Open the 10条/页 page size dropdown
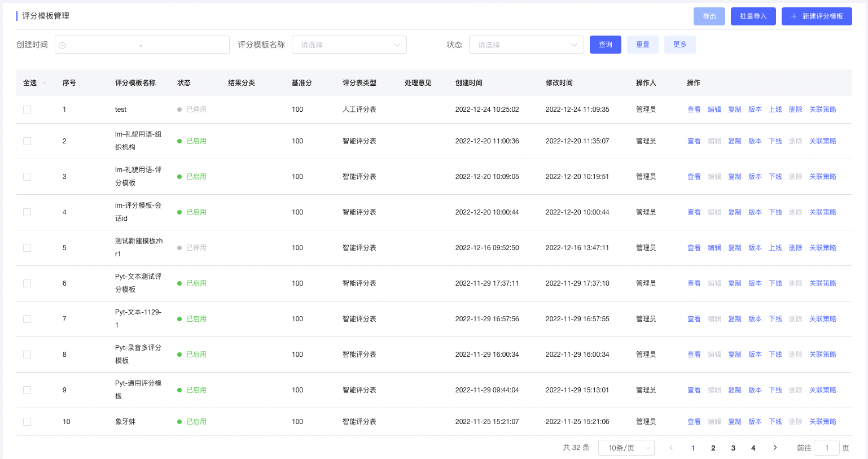 (626, 448)
